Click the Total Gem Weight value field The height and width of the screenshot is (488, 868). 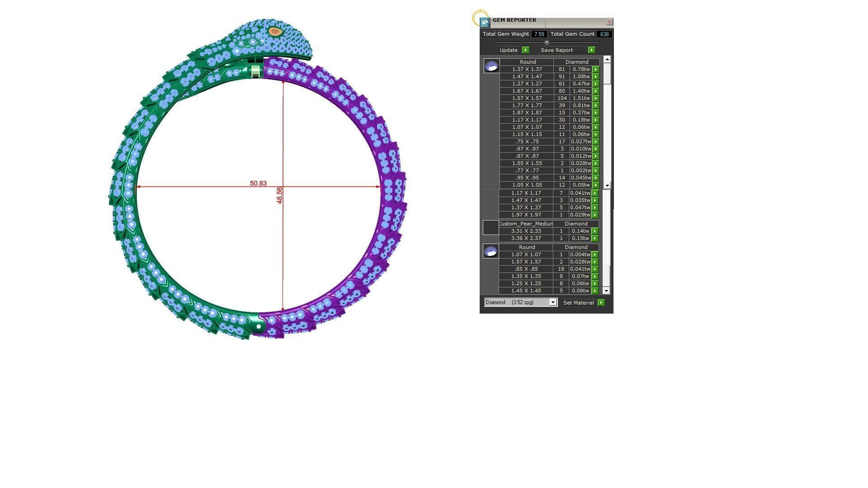[538, 34]
